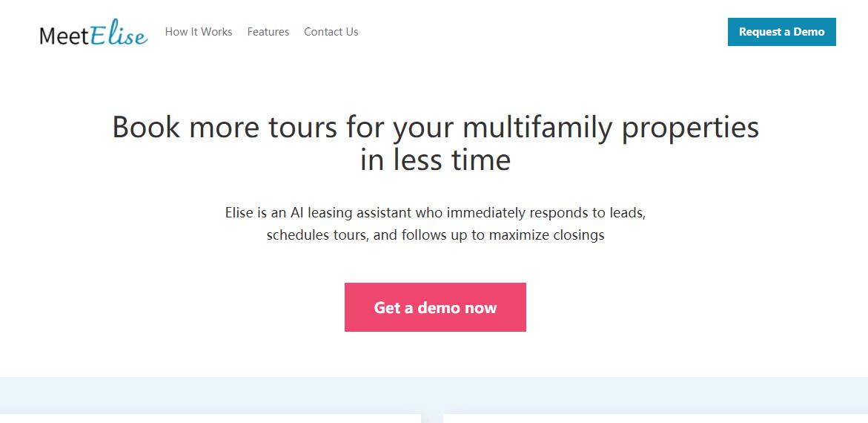The image size is (868, 423).
Task: Select the left white card at bottom
Action: pyautogui.click(x=211, y=419)
